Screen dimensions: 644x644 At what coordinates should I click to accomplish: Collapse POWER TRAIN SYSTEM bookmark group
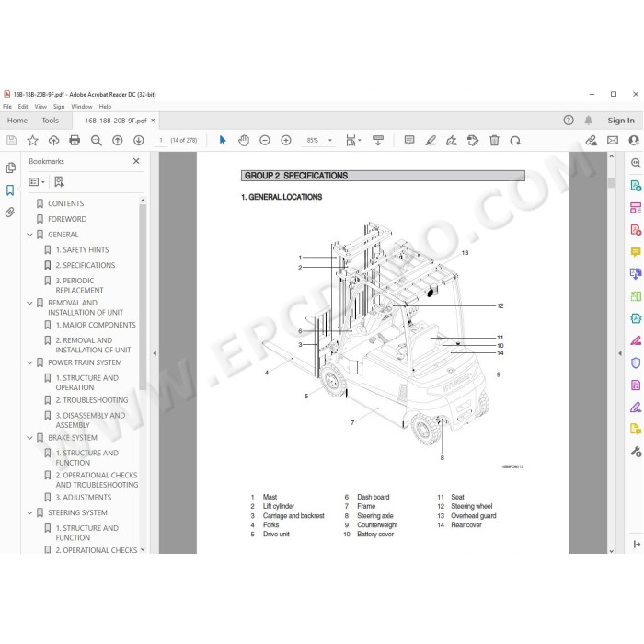click(29, 362)
